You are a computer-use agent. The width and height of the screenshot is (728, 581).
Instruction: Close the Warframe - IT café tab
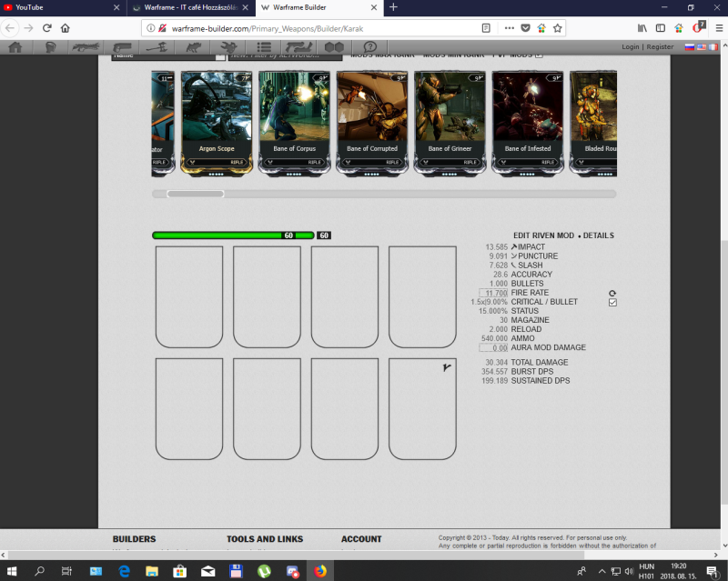[245, 7]
